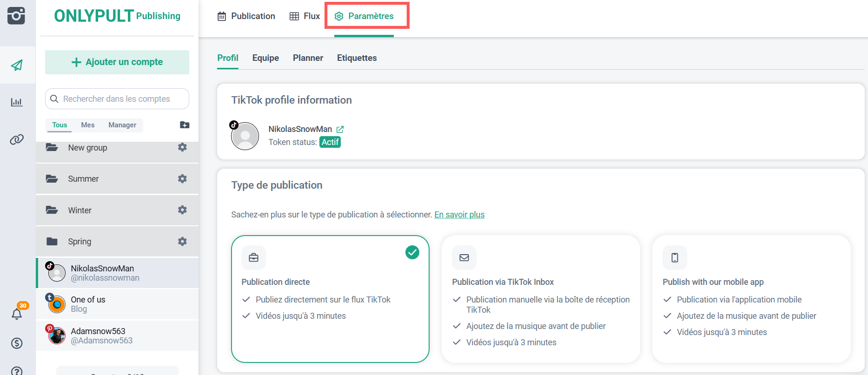
Task: Click the Ajouter un compte button
Action: click(117, 62)
